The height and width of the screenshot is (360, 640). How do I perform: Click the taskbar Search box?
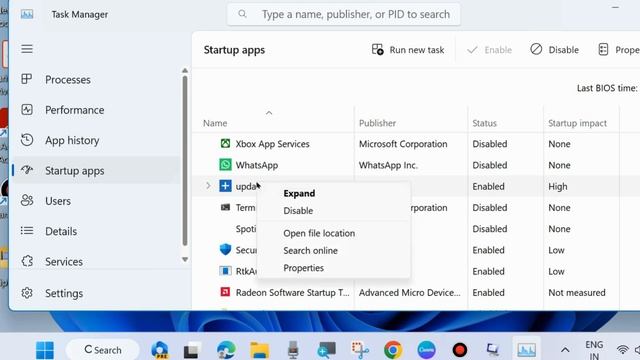coord(103,350)
